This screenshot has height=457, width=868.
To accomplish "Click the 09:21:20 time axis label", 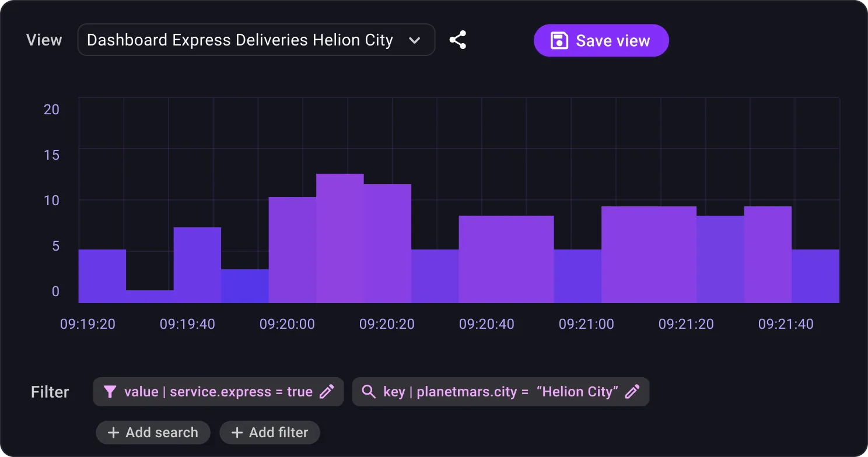I will pyautogui.click(x=686, y=324).
